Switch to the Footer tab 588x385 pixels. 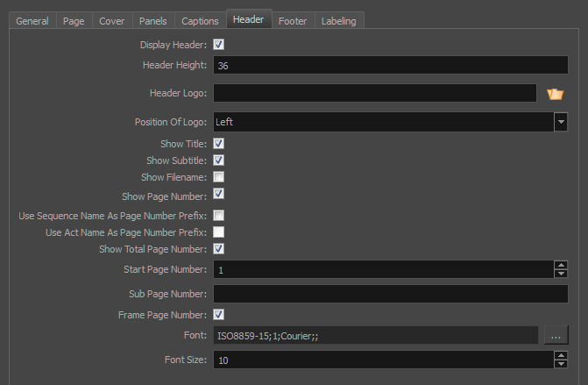click(x=293, y=21)
